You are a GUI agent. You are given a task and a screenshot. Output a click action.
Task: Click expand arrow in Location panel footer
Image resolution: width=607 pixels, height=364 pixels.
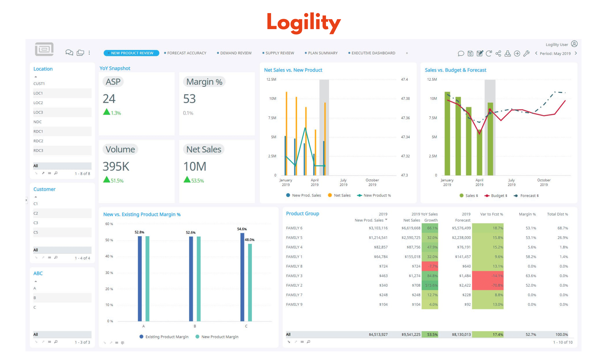click(43, 173)
